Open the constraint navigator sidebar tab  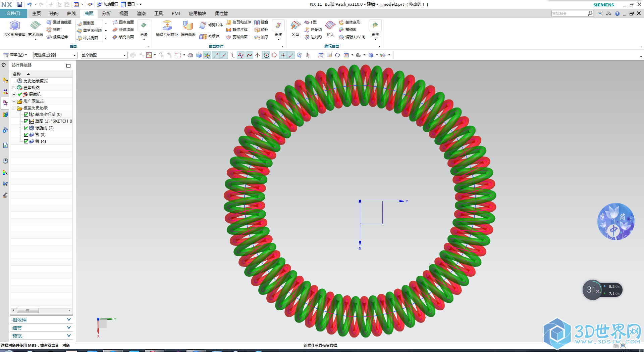pos(5,91)
